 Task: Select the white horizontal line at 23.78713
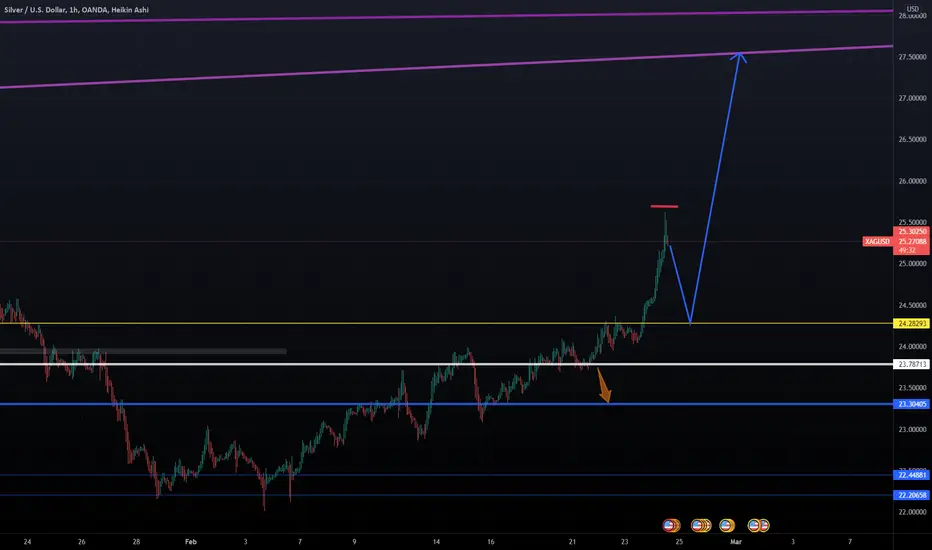click(446, 364)
